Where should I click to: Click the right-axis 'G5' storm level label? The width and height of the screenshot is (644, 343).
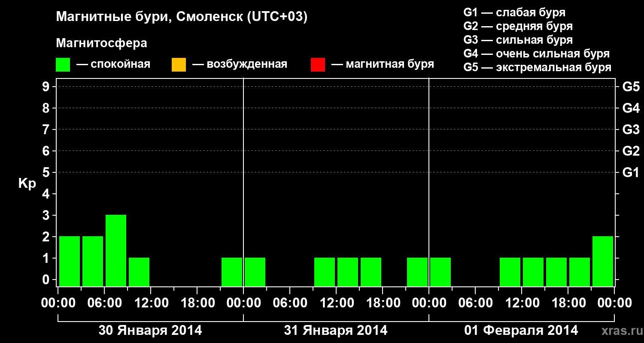631,87
